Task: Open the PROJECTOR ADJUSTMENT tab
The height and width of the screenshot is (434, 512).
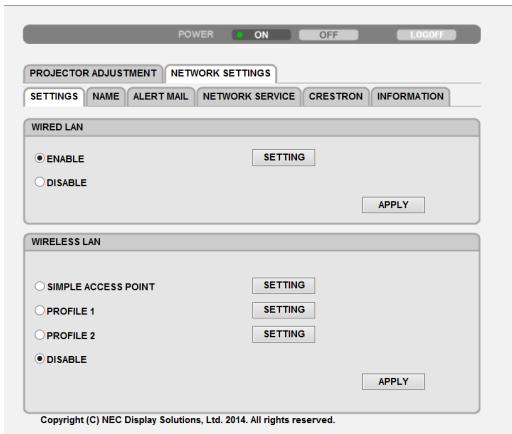Action: click(93, 73)
